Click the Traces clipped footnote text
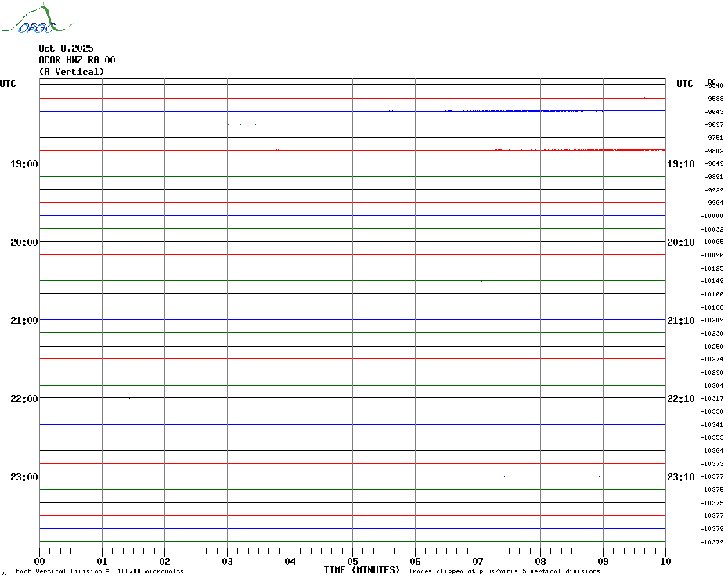The width and height of the screenshot is (728, 582). [504, 571]
